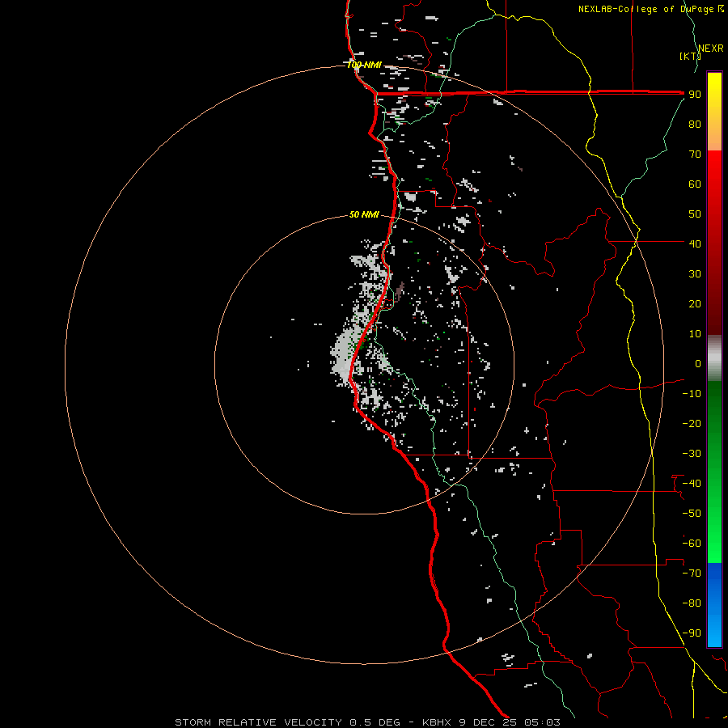The height and width of the screenshot is (728, 728).
Task: Click the bright red segment of color bar
Action: point(714,186)
